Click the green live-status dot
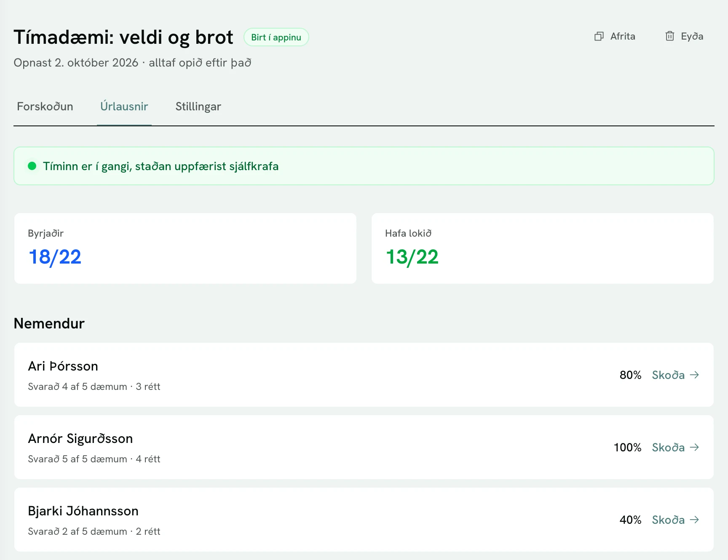Image resolution: width=728 pixels, height=560 pixels. click(x=32, y=166)
